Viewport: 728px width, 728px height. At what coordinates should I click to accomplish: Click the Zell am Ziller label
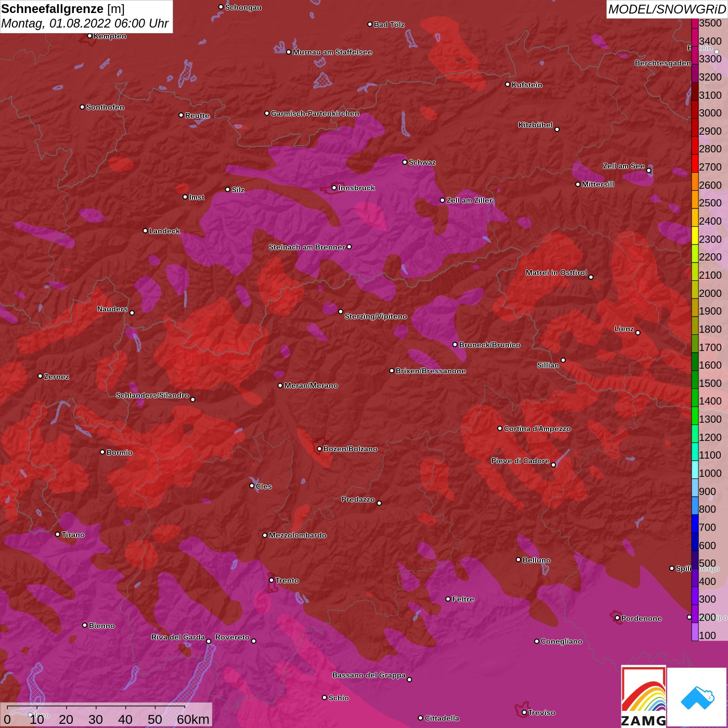coord(470,200)
